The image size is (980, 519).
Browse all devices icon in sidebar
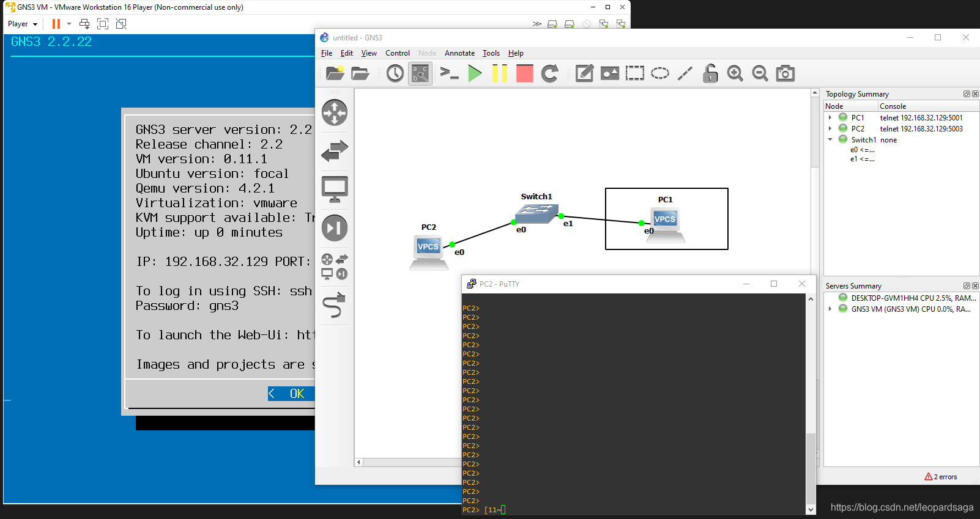point(335,267)
